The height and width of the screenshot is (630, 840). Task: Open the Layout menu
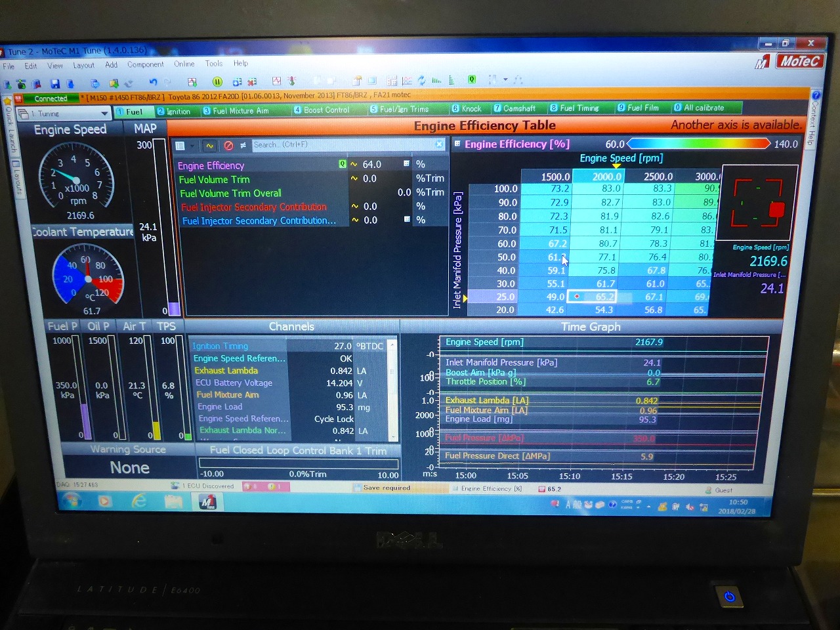pos(83,65)
